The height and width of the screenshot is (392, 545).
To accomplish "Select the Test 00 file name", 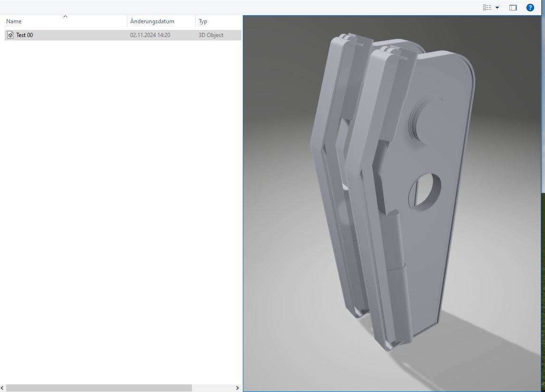I will coord(25,35).
